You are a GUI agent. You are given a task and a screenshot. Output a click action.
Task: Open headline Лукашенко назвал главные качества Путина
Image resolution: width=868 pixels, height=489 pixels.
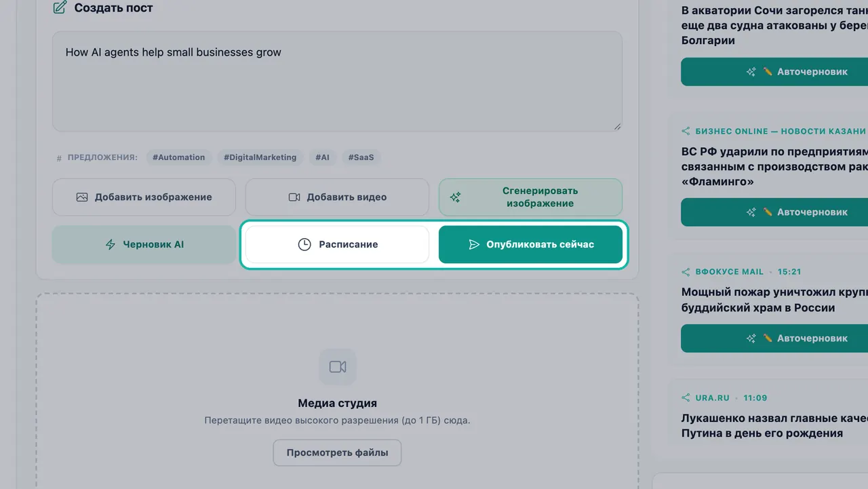coord(774,426)
